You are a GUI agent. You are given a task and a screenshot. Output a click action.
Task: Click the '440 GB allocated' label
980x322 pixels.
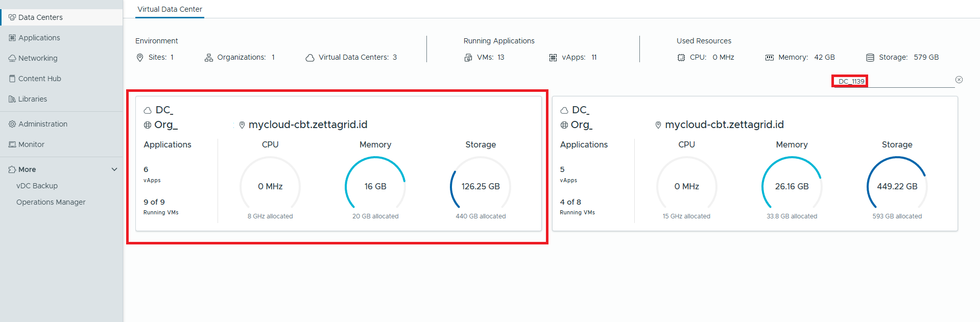[481, 216]
